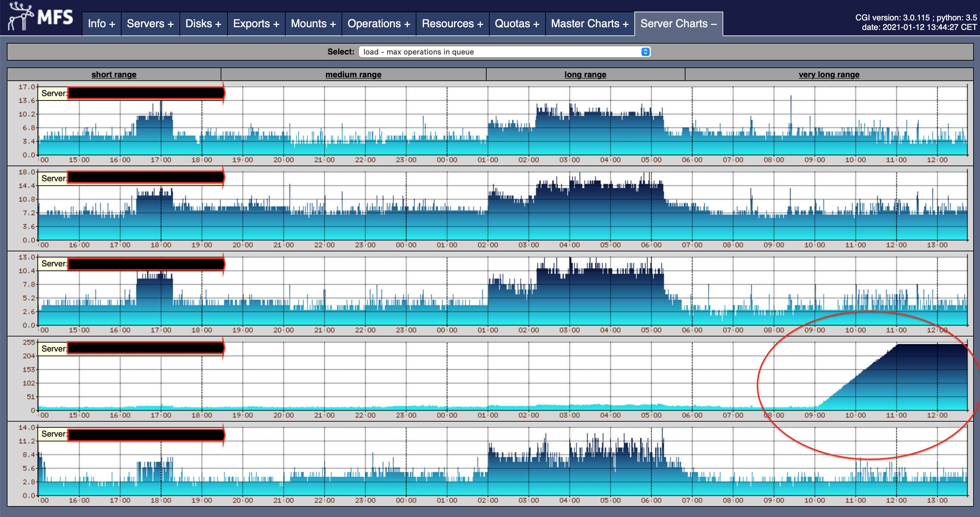Open the Resources + tab
Image resolution: width=980 pixels, height=517 pixels.
pyautogui.click(x=452, y=24)
